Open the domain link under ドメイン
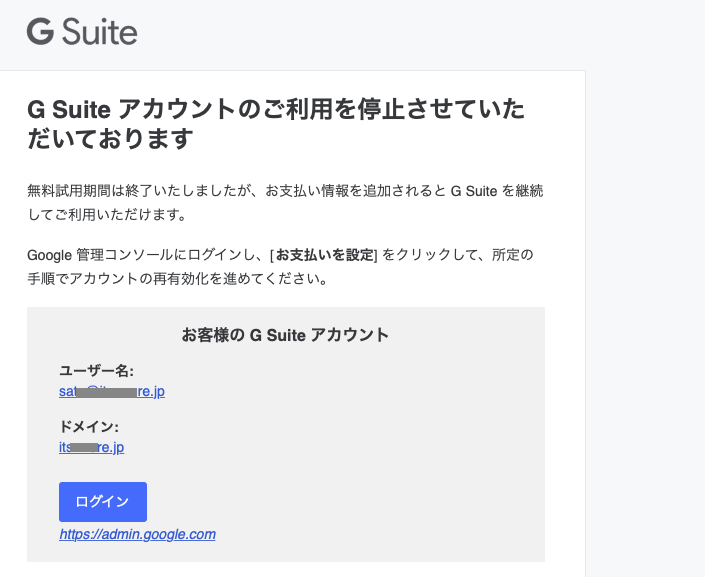 pyautogui.click(x=91, y=447)
